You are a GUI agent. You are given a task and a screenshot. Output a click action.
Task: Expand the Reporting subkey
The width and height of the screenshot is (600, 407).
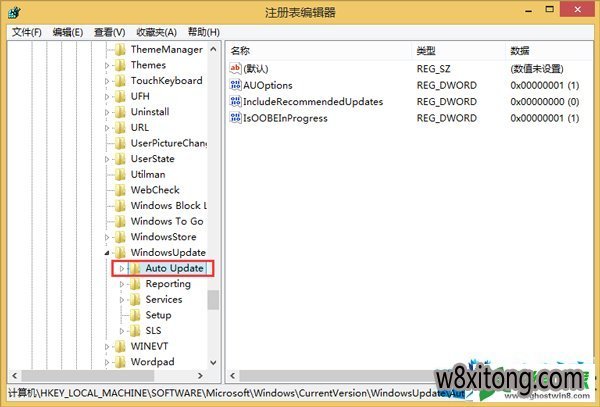[x=122, y=284]
